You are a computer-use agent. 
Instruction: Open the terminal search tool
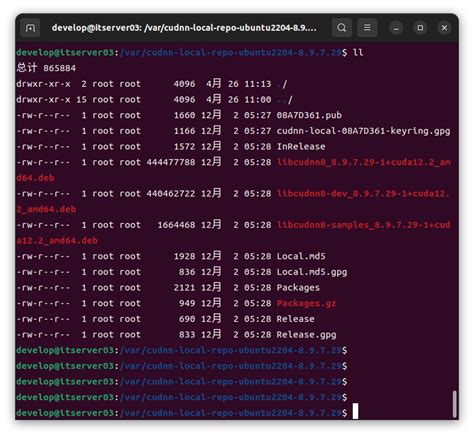coord(342,28)
